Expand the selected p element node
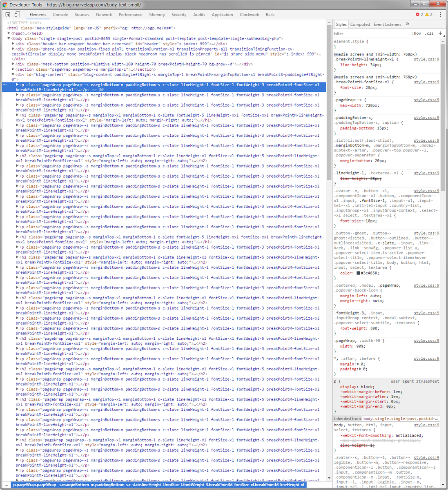448x490 pixels. [x=17, y=85]
